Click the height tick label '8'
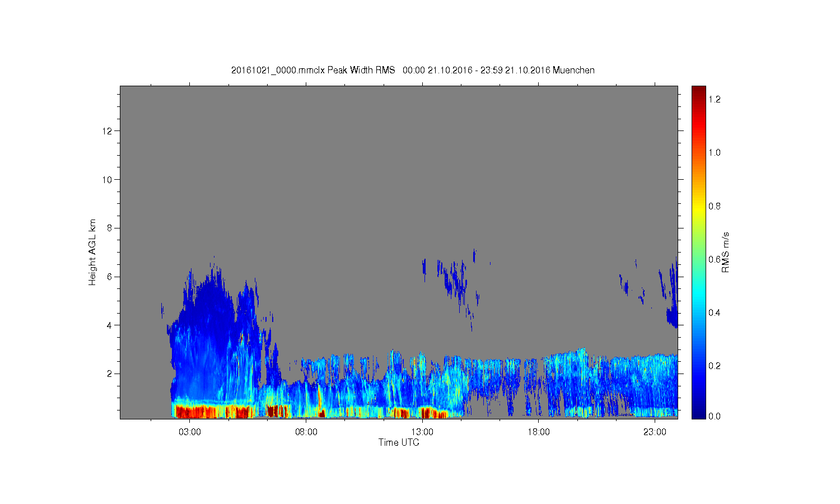The image size is (840, 504). click(110, 228)
